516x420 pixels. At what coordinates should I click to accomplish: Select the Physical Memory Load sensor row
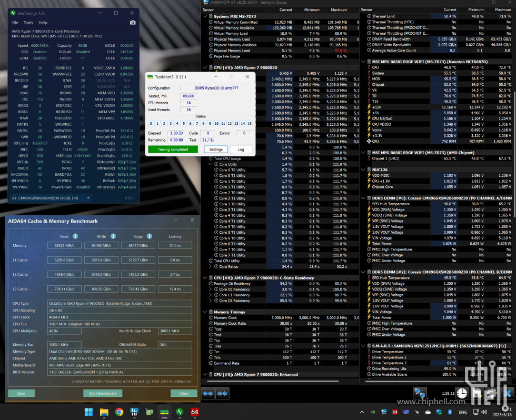point(280,51)
